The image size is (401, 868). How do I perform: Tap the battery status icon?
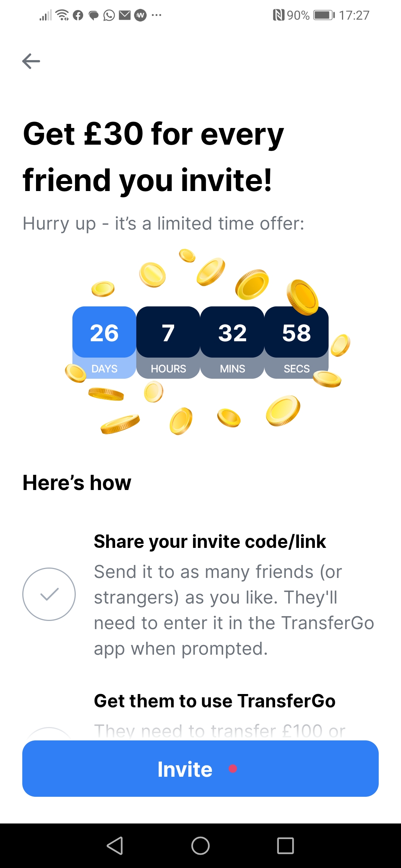click(x=324, y=15)
